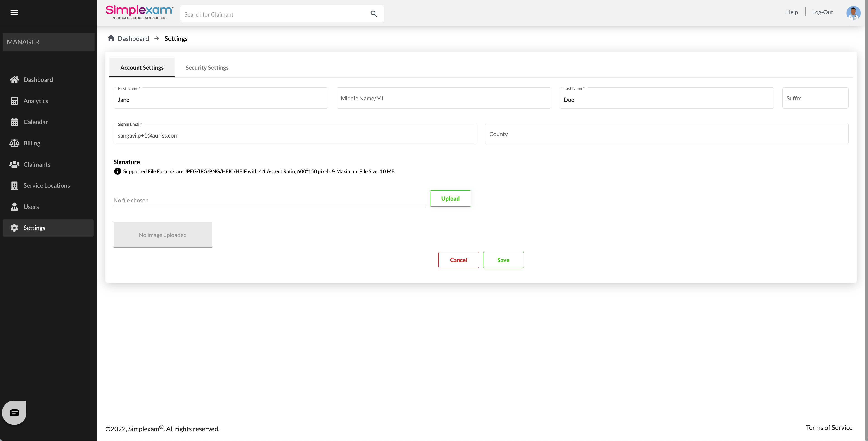Switch to Security Settings tab
The height and width of the screenshot is (441, 868).
tap(207, 67)
